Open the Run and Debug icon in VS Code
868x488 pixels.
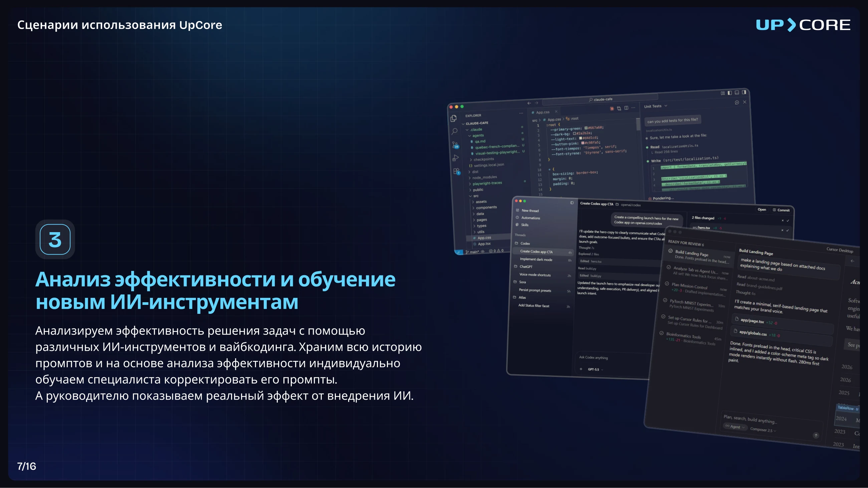[x=456, y=158]
